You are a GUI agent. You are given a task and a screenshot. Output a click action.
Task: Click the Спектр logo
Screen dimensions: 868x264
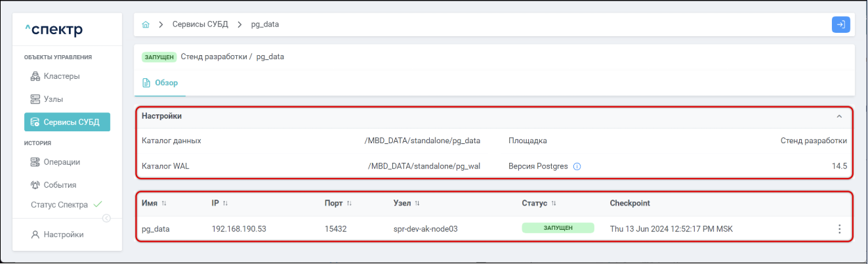pos(54,30)
